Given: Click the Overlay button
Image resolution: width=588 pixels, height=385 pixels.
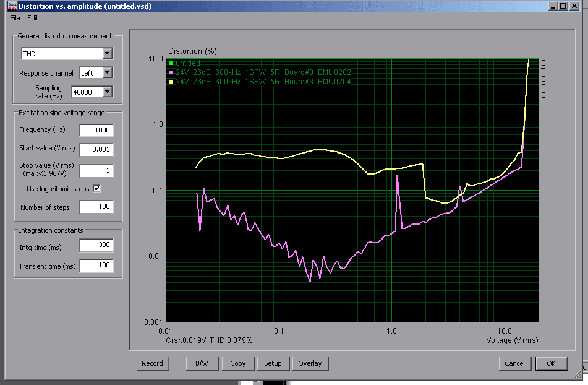Looking at the screenshot, I should [x=310, y=363].
